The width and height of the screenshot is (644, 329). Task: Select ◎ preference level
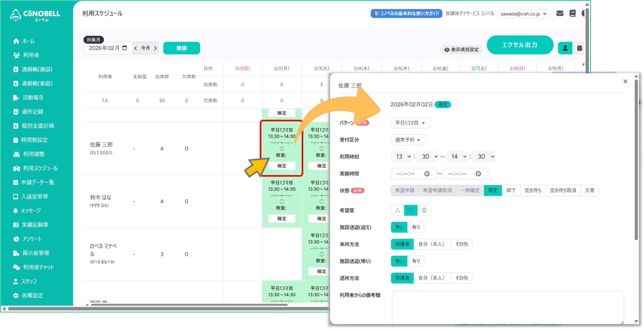click(424, 210)
